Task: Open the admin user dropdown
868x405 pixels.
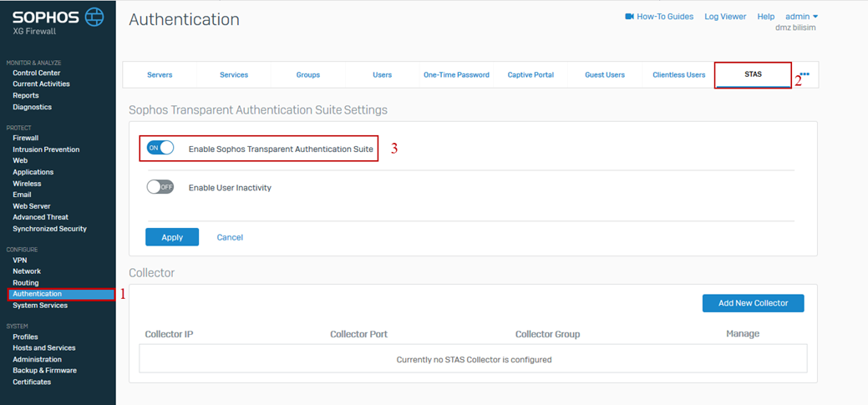Action: (x=801, y=17)
